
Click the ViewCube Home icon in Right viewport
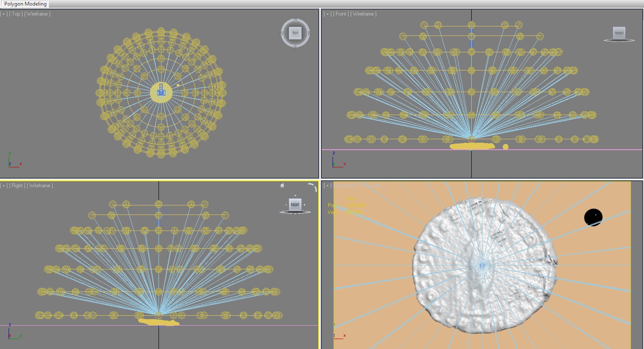pos(282,186)
